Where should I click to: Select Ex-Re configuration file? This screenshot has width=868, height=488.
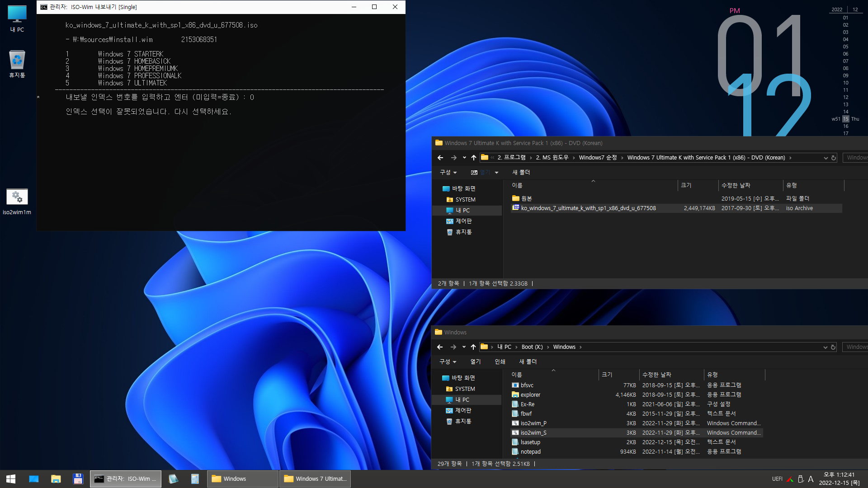pyautogui.click(x=637, y=404)
